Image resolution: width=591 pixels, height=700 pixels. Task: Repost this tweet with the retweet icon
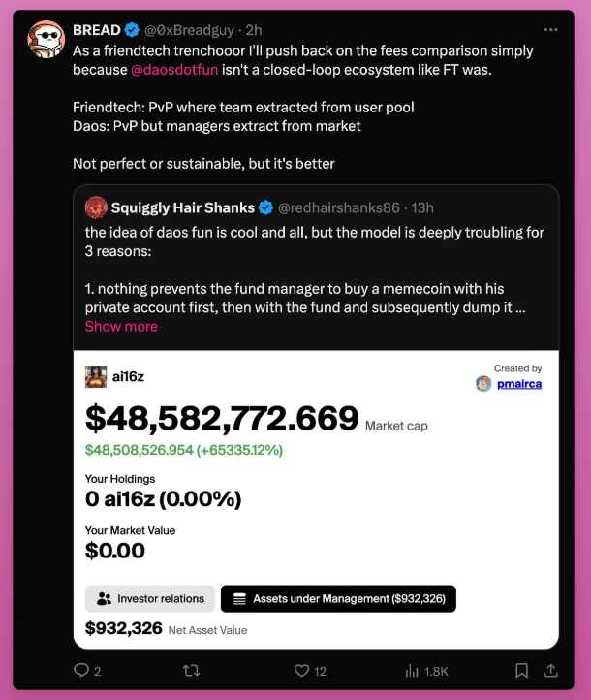192,670
